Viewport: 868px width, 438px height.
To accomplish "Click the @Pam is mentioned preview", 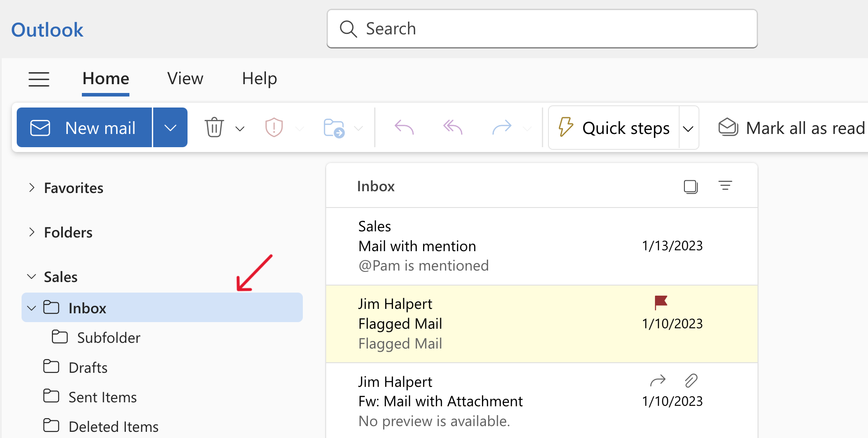I will [423, 266].
